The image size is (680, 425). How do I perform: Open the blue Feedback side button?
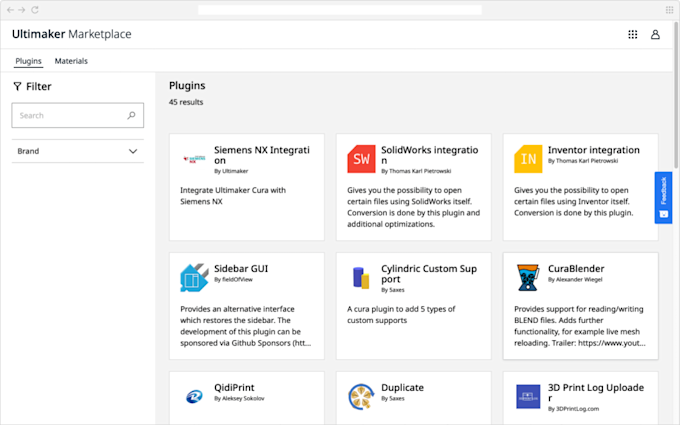(662, 197)
